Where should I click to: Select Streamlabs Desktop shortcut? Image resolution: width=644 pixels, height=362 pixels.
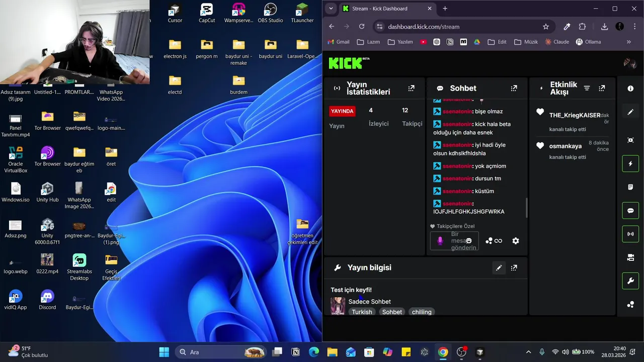pyautogui.click(x=79, y=267)
